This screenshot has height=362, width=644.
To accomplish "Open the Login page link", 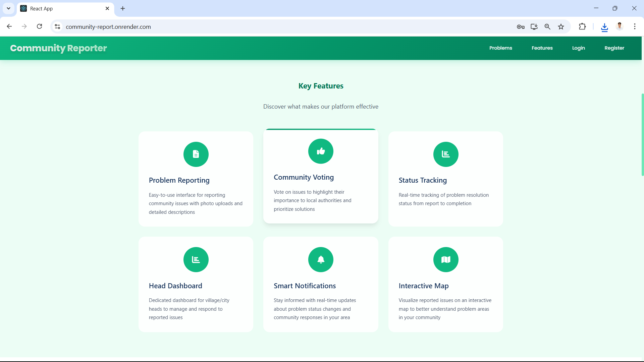I will pos(578,48).
